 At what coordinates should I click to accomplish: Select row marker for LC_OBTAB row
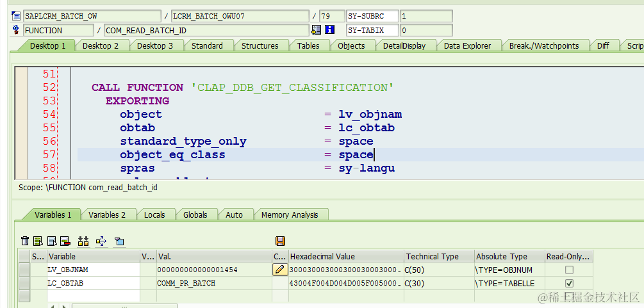point(24,283)
